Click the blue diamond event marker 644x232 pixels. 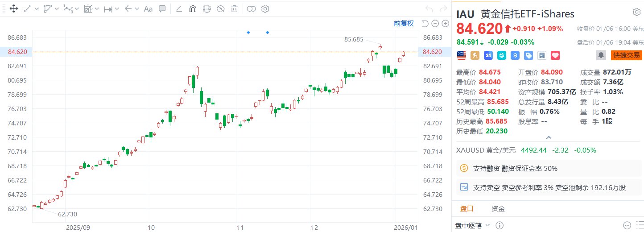(248, 33)
